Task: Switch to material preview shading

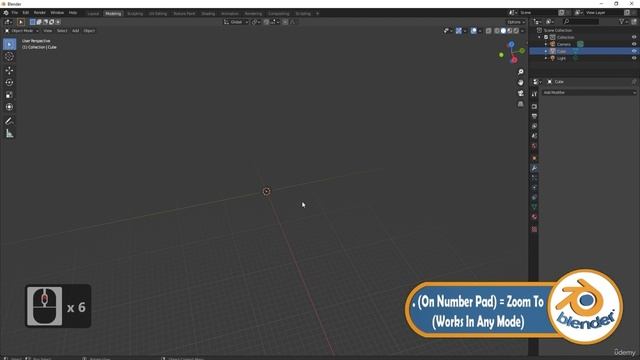Action: pyautogui.click(x=510, y=31)
